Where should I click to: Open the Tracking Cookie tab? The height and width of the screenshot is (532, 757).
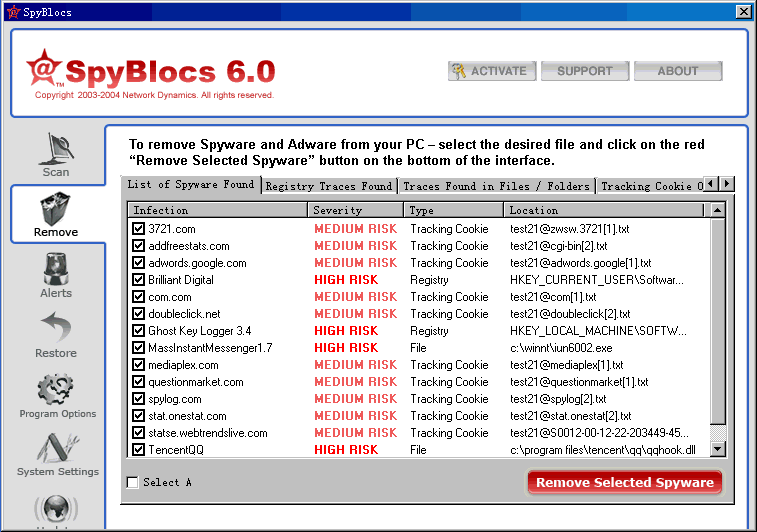pos(651,186)
